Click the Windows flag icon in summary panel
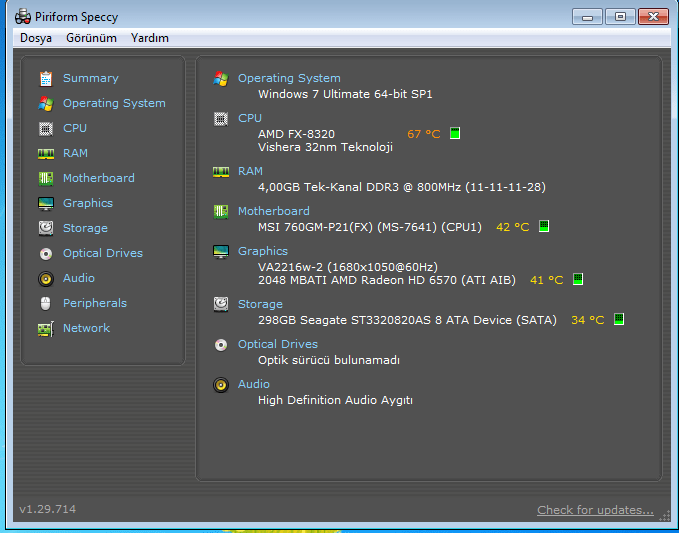This screenshot has height=533, width=679. (x=221, y=79)
